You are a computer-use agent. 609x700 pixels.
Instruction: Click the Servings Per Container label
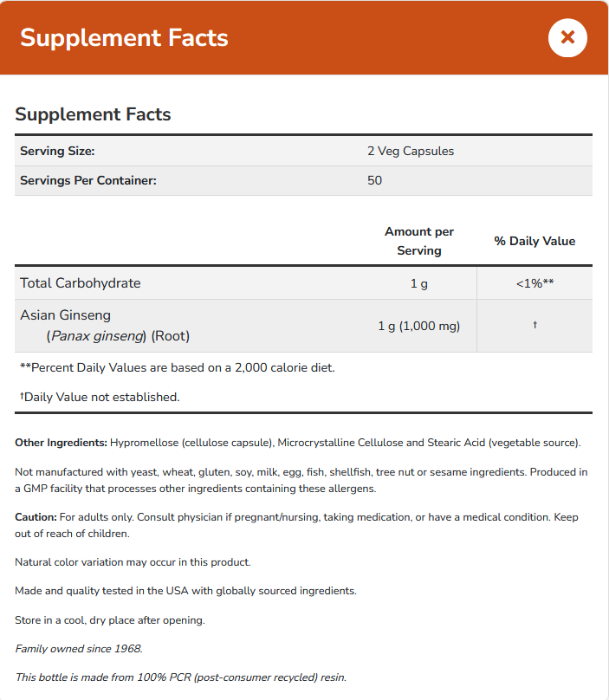(x=87, y=180)
